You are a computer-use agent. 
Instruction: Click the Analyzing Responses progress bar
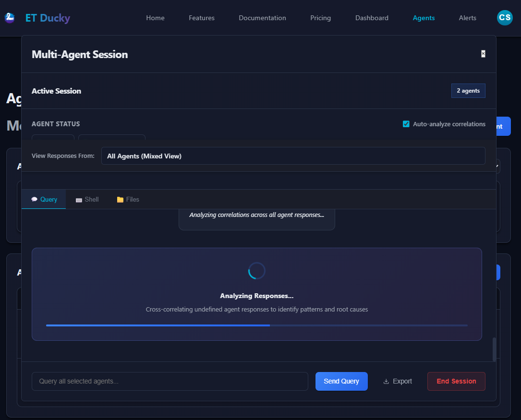(x=256, y=325)
